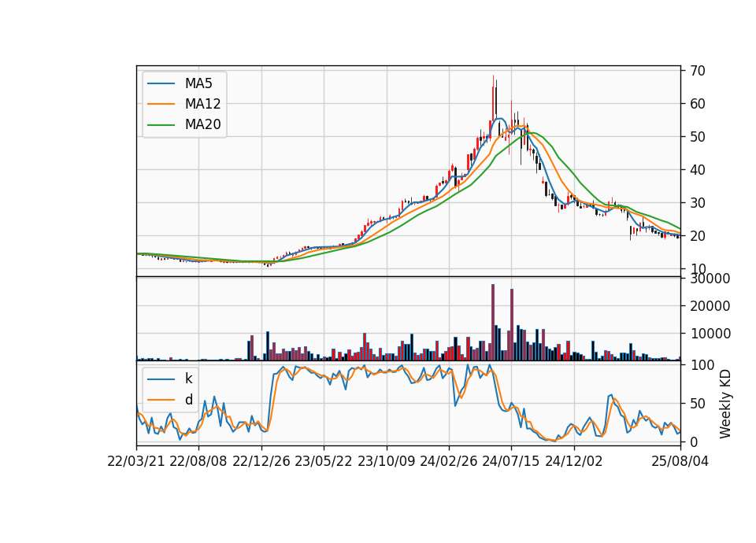The height and width of the screenshot is (543, 756).
Task: Click the 20 price axis label
Action: tap(698, 236)
